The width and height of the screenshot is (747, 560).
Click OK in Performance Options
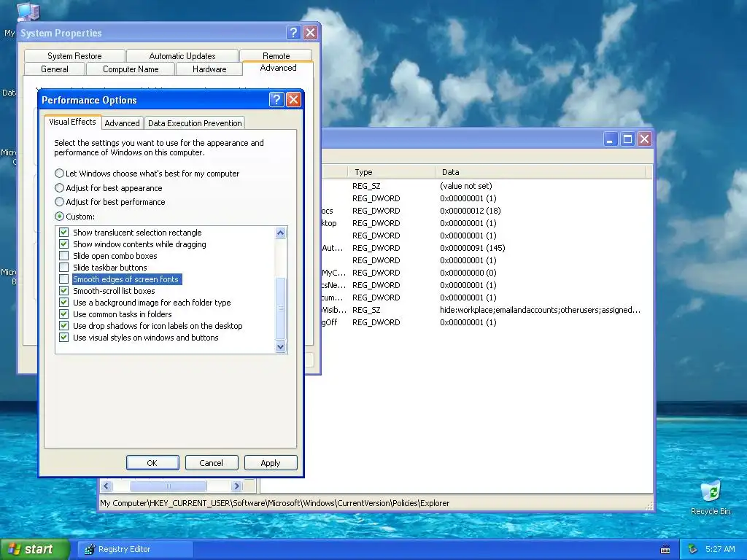152,463
